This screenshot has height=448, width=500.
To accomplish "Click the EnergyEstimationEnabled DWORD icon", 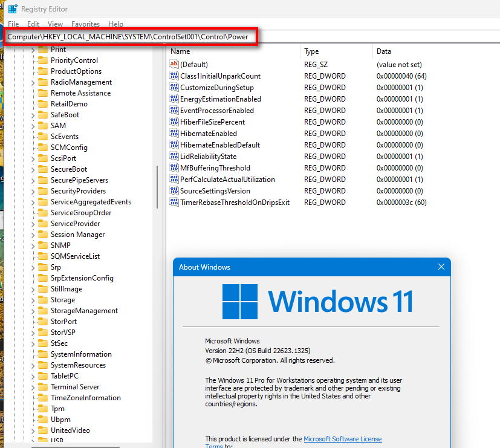I will click(x=174, y=99).
